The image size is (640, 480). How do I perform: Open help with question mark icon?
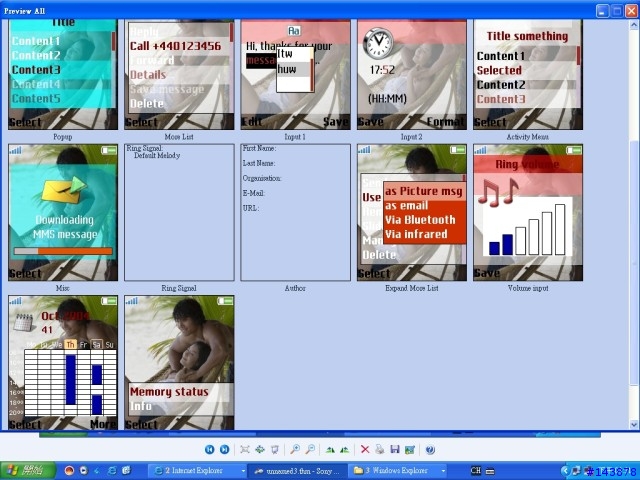[430, 449]
